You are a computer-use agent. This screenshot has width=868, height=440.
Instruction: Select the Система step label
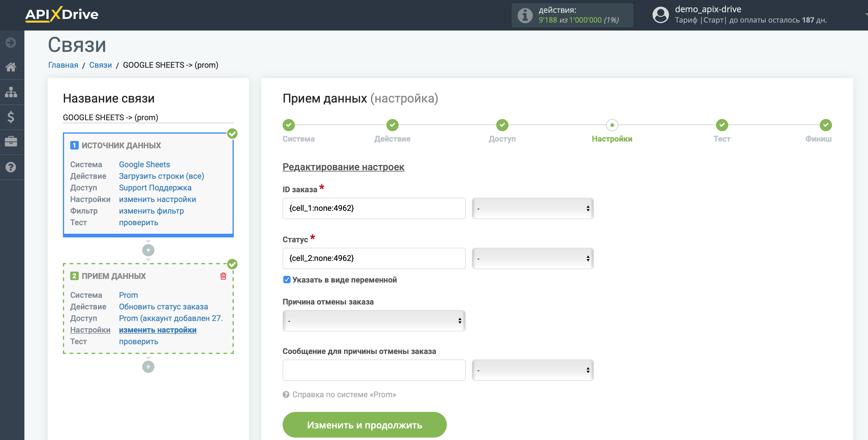click(298, 139)
